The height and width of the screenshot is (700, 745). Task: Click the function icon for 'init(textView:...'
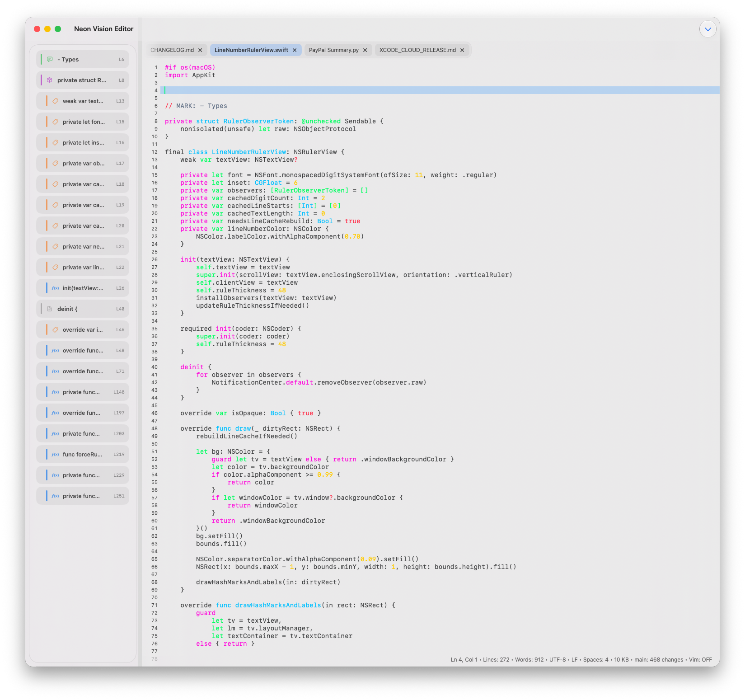pos(55,288)
